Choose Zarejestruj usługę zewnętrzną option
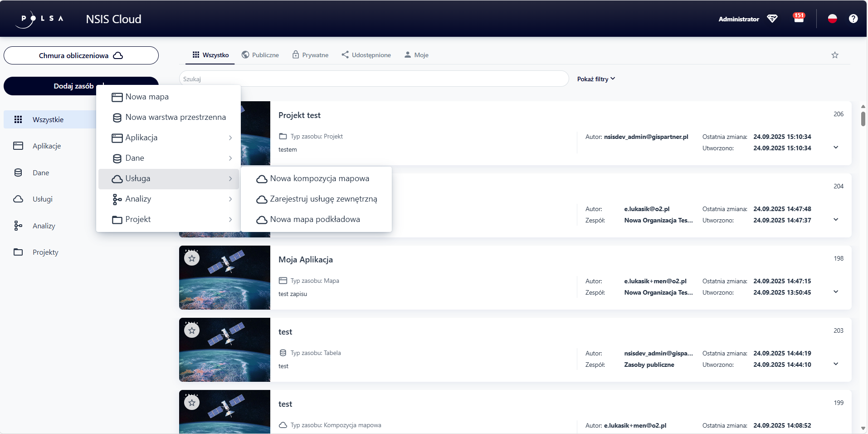This screenshot has height=434, width=868. 323,199
